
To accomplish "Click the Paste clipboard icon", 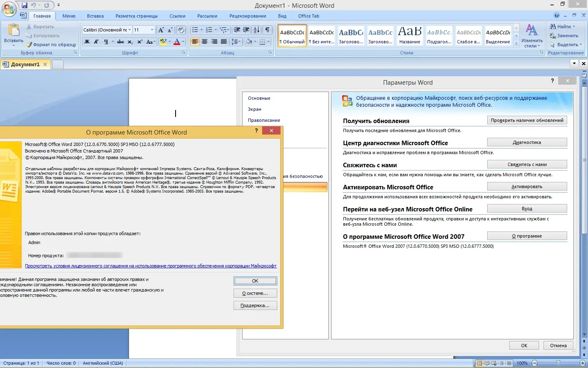I will pyautogui.click(x=14, y=30).
